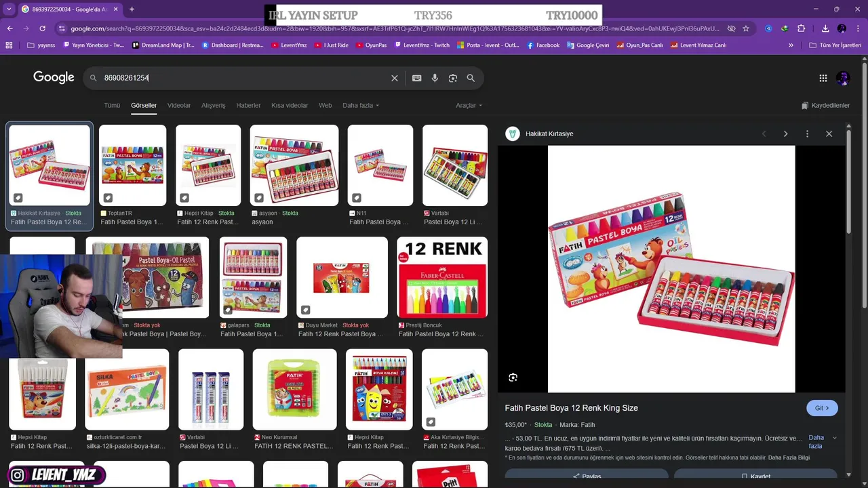Show next image in preview panel

pyautogui.click(x=785, y=134)
